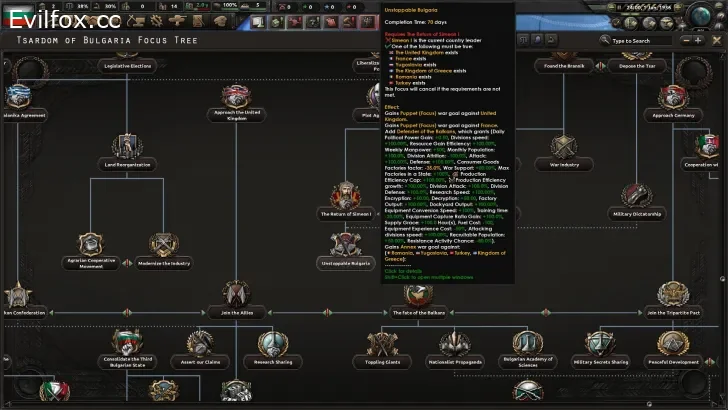
Task: Click the Italian flag focus icon at bottom
Action: [x=54, y=391]
